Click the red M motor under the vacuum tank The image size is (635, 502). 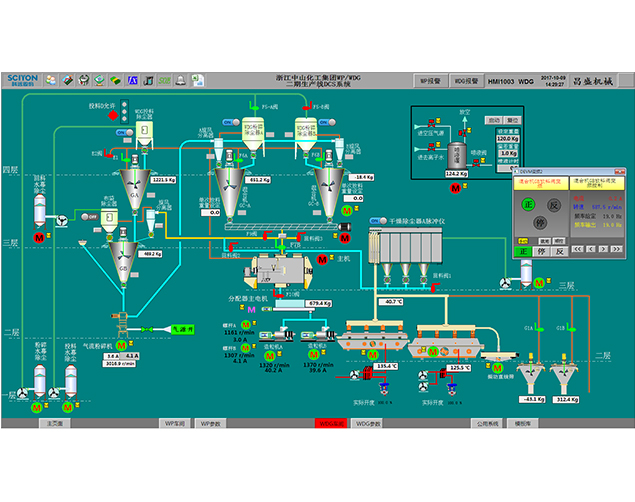(457, 187)
